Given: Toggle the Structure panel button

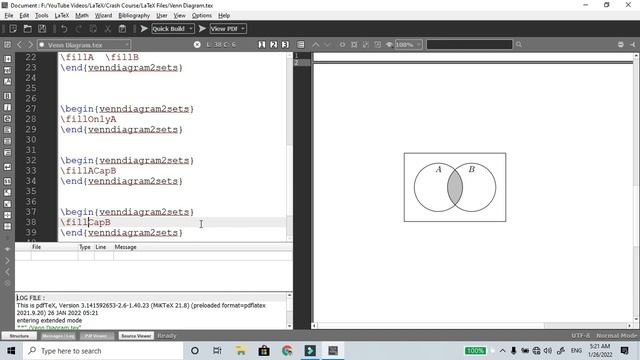Looking at the screenshot, I should [x=19, y=336].
